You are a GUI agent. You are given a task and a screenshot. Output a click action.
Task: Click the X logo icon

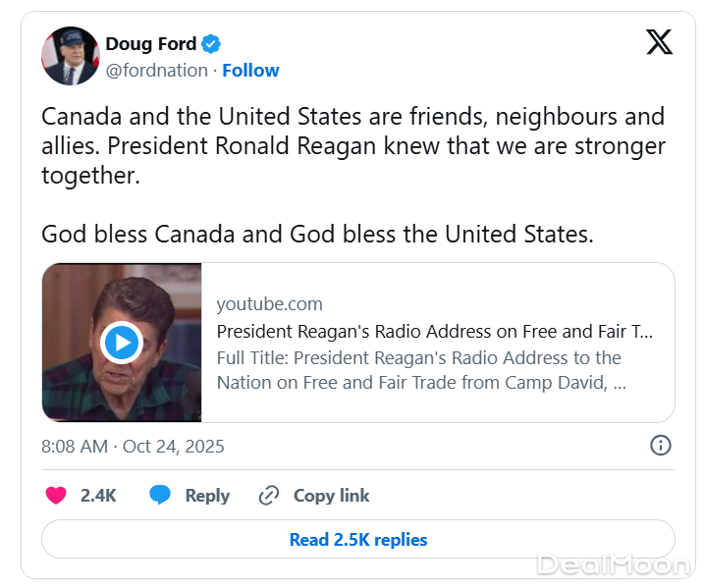[659, 42]
